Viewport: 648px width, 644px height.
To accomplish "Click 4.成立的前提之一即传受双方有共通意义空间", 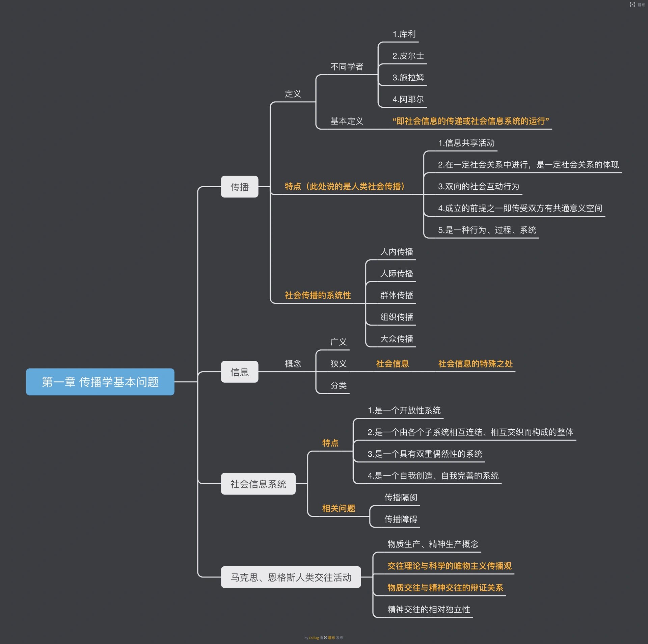I will [x=520, y=208].
